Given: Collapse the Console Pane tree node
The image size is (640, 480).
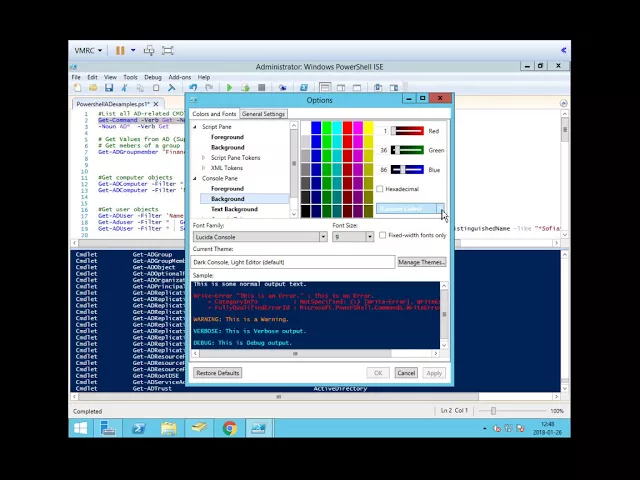Looking at the screenshot, I should [195, 178].
